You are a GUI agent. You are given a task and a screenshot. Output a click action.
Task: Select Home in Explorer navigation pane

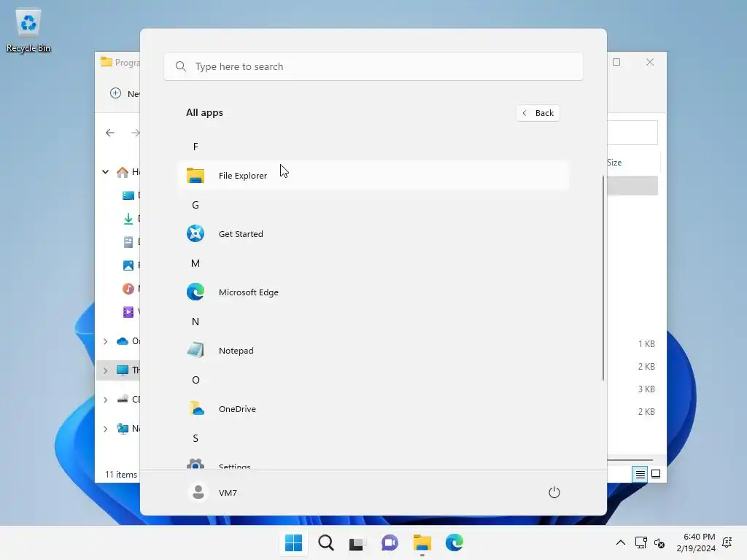[128, 172]
